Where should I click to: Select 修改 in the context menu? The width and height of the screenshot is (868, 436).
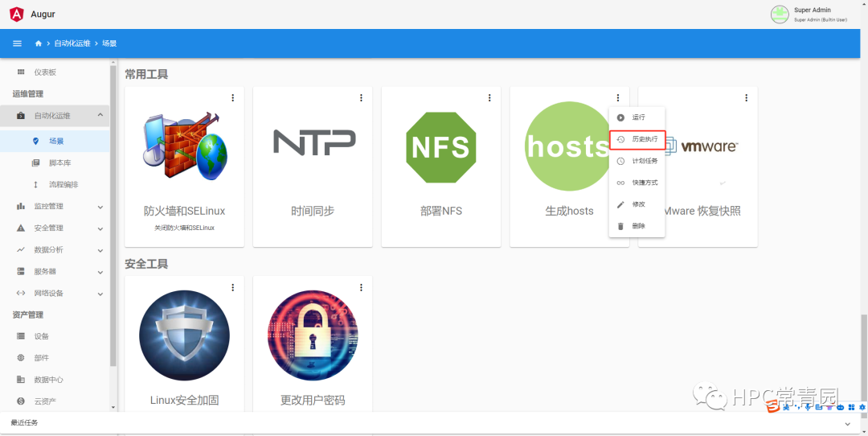[637, 204]
